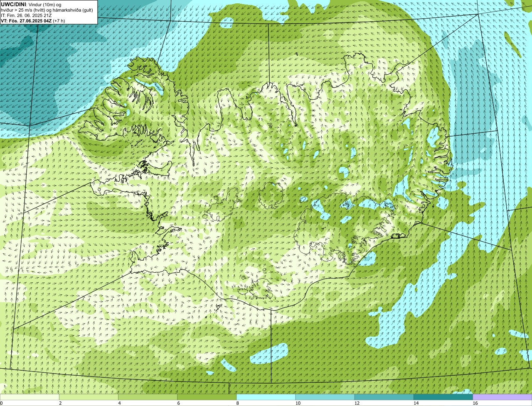Click the 0–2 m/s pale cream legend swatch
The height and width of the screenshot is (406, 532).
(30, 397)
